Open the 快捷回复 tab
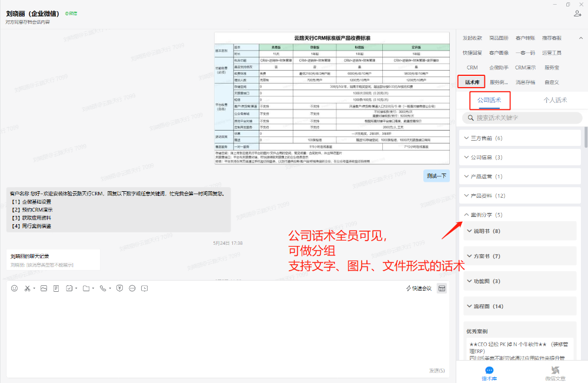Image resolution: width=588 pixels, height=383 pixels. 472,52
